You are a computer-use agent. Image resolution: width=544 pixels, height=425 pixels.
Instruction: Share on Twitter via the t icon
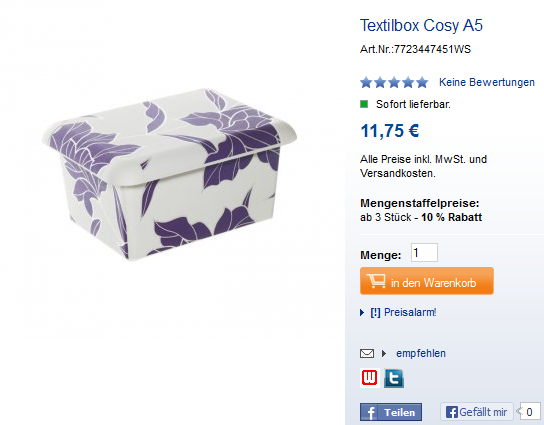pyautogui.click(x=394, y=378)
